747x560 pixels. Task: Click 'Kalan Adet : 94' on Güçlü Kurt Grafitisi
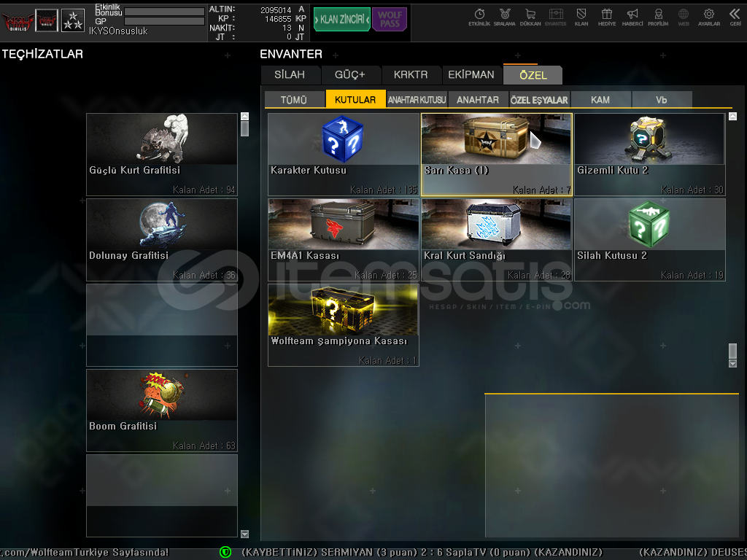204,190
